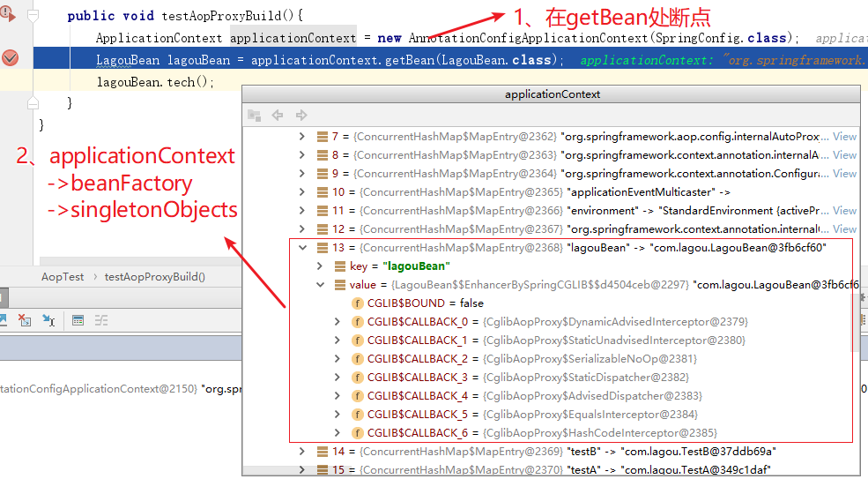The height and width of the screenshot is (479, 868).
Task: Select the "com.lagou.TestB@37ddb69a" value
Action: (x=701, y=452)
